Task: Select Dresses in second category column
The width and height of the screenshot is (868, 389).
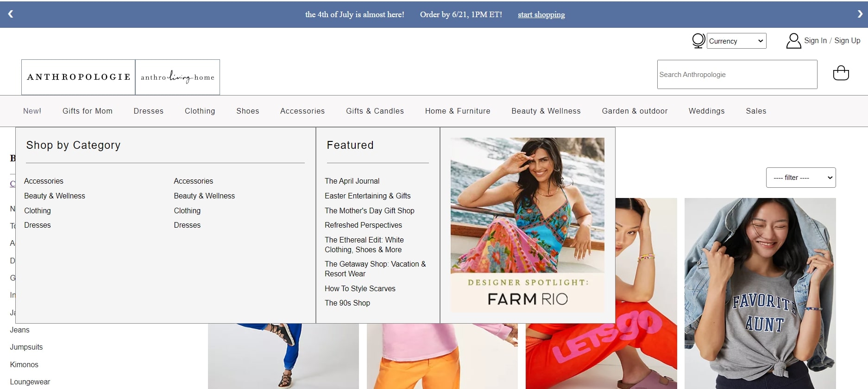Action: (187, 225)
